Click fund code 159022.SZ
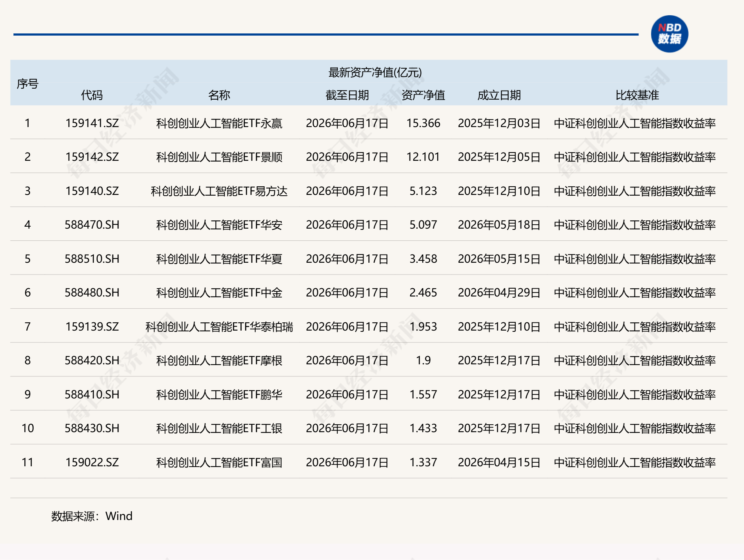The height and width of the screenshot is (560, 744). (x=92, y=462)
